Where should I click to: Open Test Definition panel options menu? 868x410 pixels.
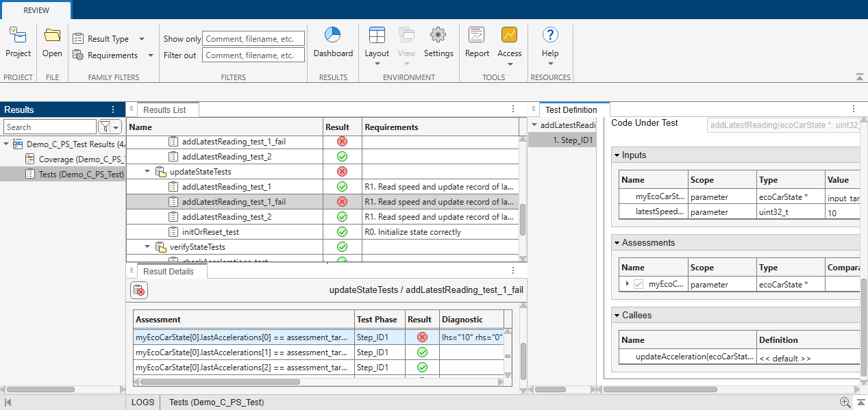(854, 109)
